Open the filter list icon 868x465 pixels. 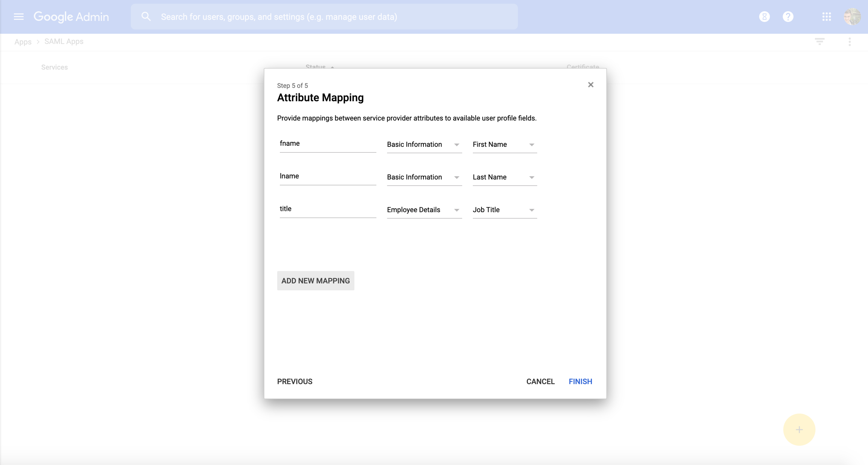819,41
